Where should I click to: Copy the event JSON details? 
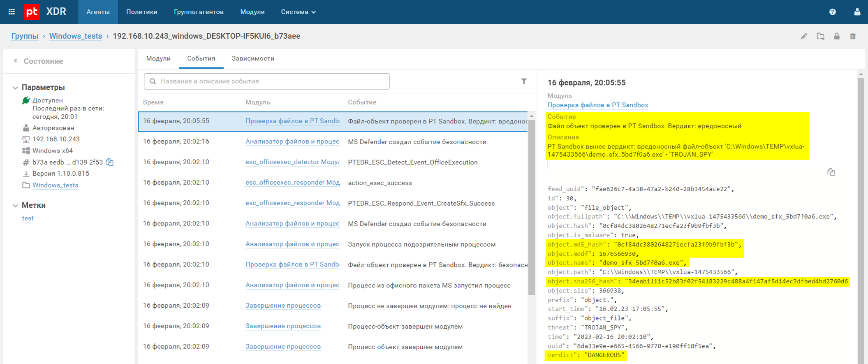click(x=831, y=172)
